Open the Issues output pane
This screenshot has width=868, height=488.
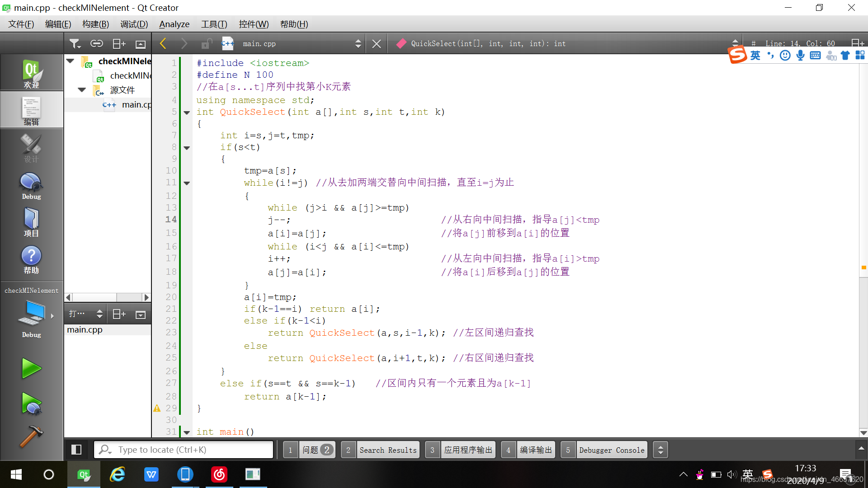[x=309, y=450]
